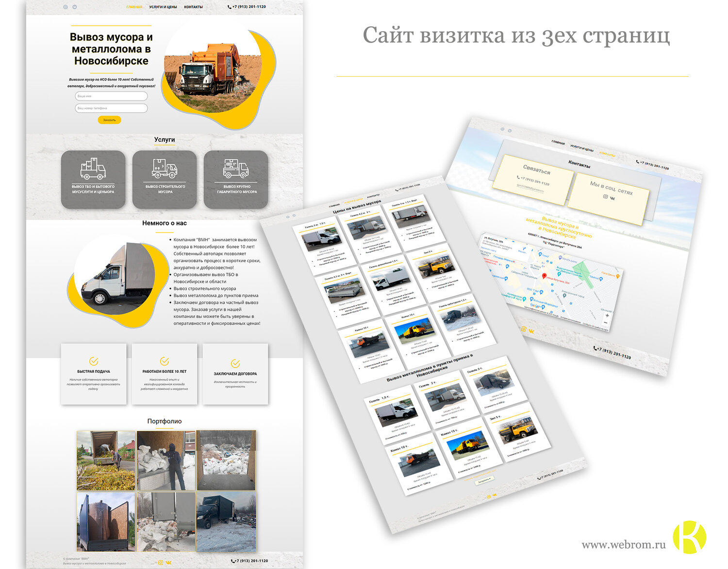This screenshot has height=569, width=728.
Task: Click 'Цены на вывоз мусора' heading on prices page
Action: coord(357,207)
